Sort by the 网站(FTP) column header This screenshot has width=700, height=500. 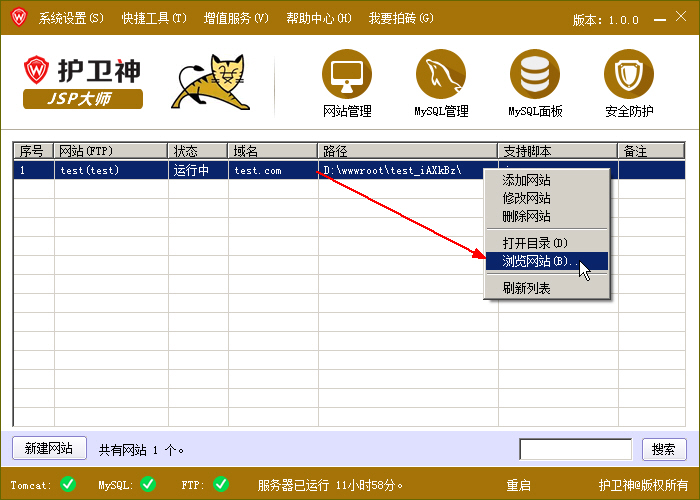tap(111, 151)
